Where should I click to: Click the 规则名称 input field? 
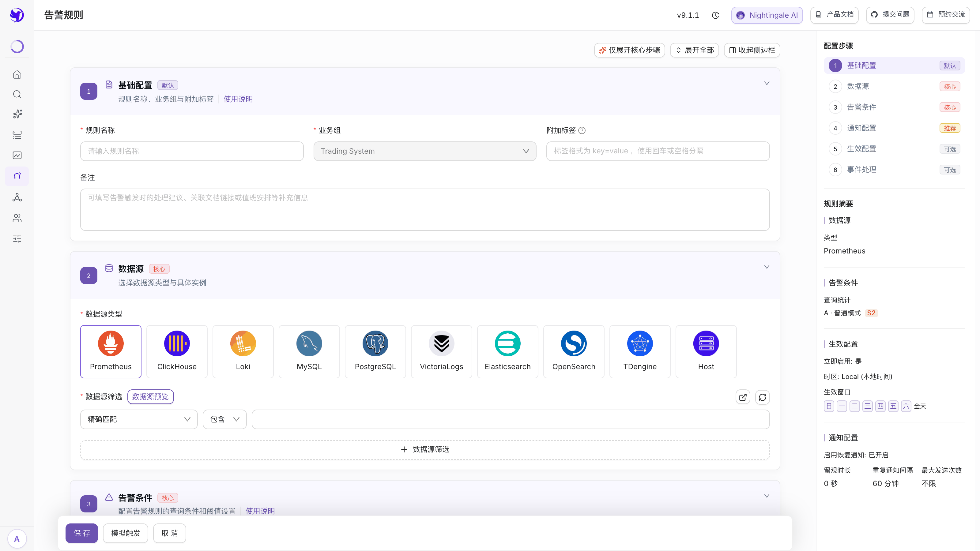pyautogui.click(x=192, y=151)
